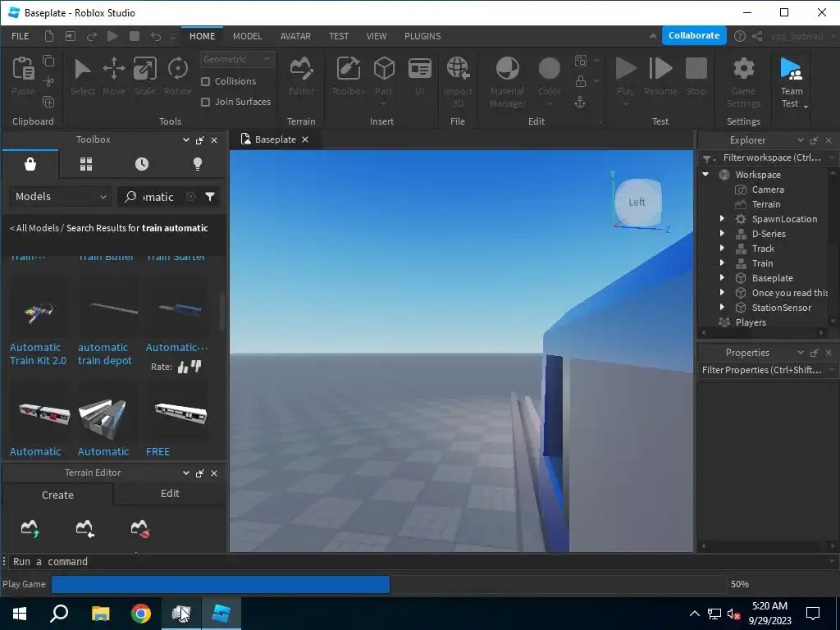Open Toolbox Creations lightbulb tab
Viewport: 840px width, 630px height.
coord(198,164)
